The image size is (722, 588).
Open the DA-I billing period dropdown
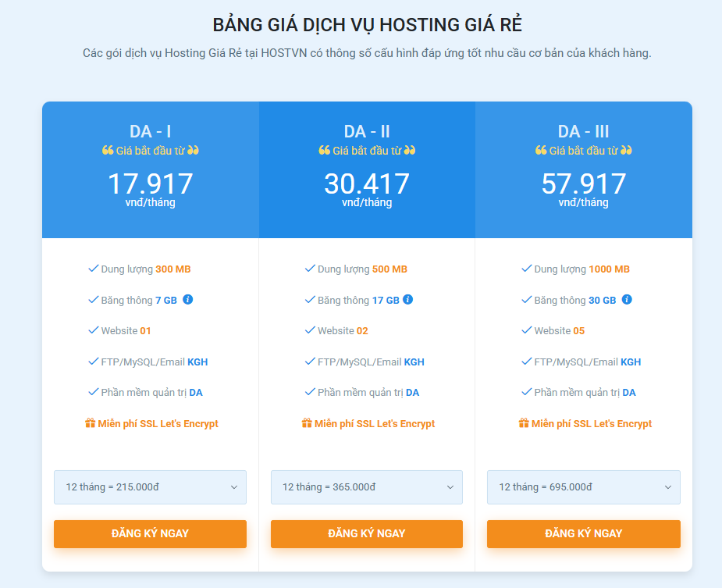click(x=150, y=486)
